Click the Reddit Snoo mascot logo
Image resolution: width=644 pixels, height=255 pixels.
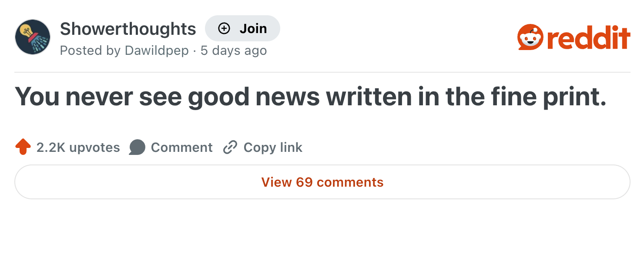tap(530, 37)
